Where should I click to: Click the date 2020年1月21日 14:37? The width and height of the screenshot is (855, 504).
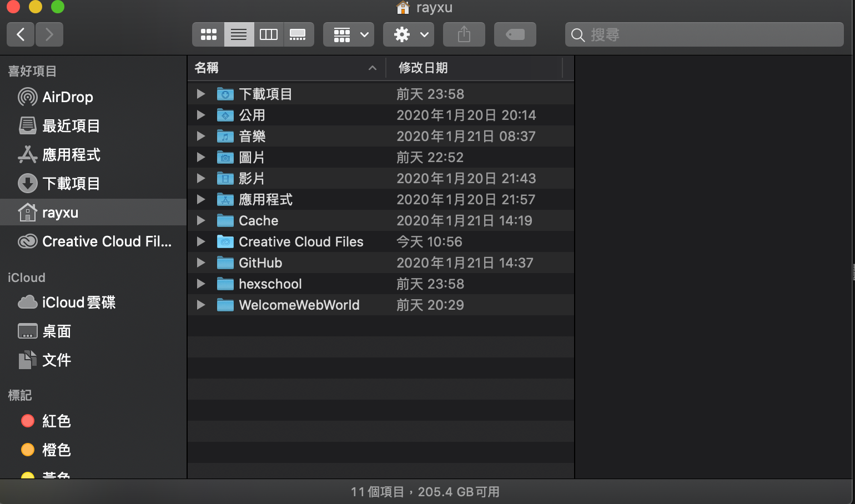click(x=465, y=263)
